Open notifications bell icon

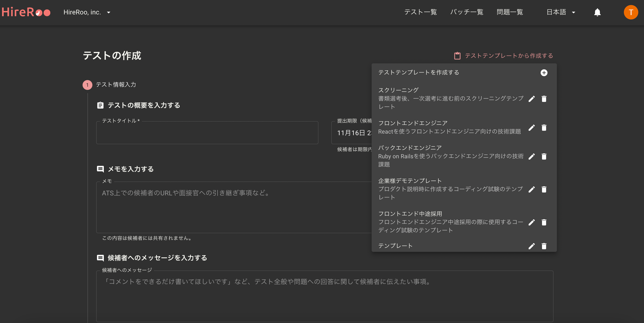pos(597,12)
